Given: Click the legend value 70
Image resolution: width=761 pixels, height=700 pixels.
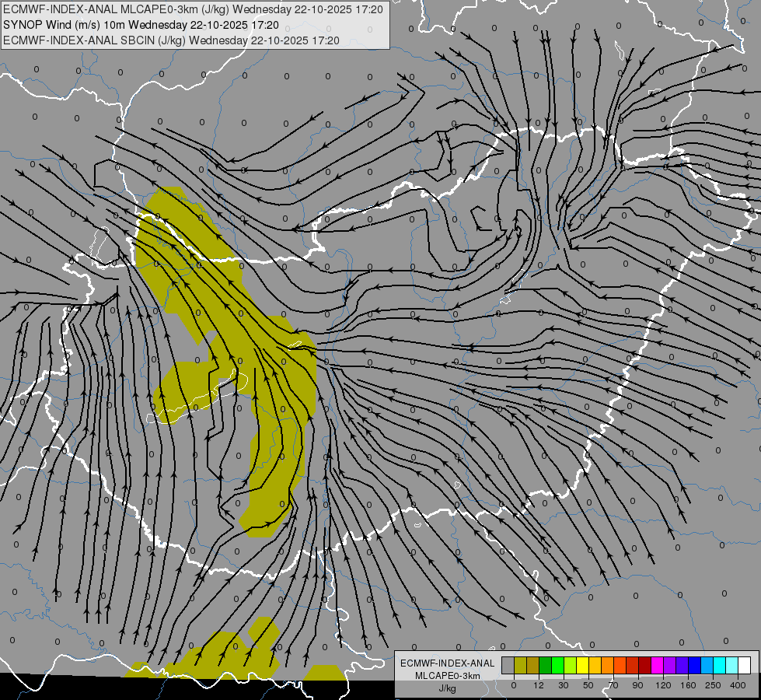Looking at the screenshot, I should (x=613, y=685).
